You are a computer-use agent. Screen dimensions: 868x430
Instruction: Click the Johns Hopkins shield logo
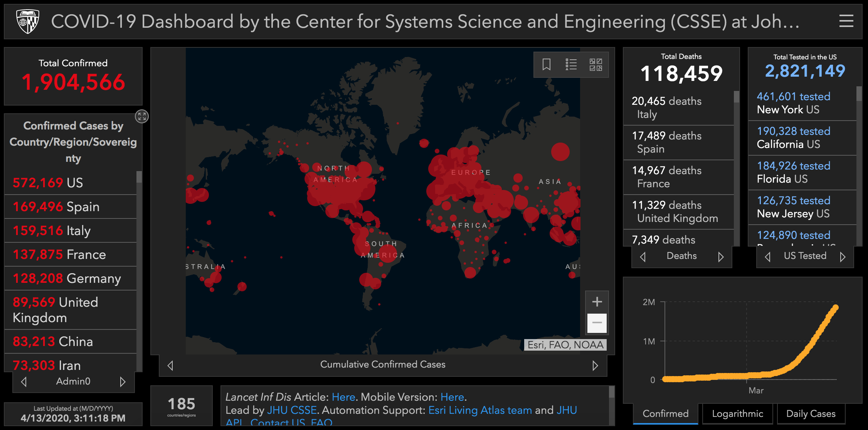tap(28, 22)
